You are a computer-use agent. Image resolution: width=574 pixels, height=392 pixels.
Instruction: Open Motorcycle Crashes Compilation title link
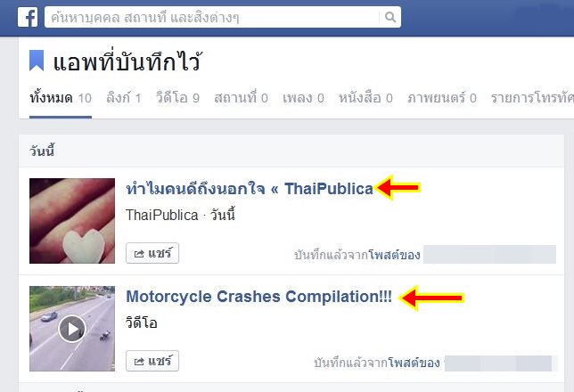tap(258, 297)
